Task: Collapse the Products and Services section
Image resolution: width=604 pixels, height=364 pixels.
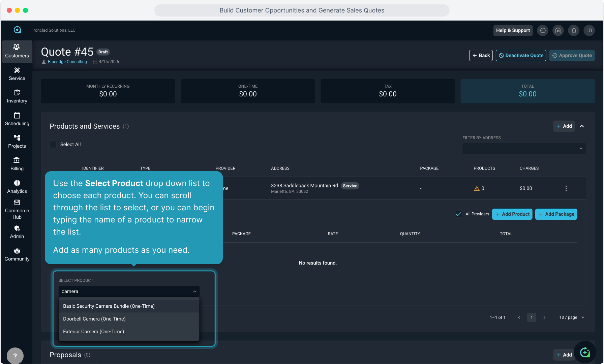Action: (x=582, y=126)
